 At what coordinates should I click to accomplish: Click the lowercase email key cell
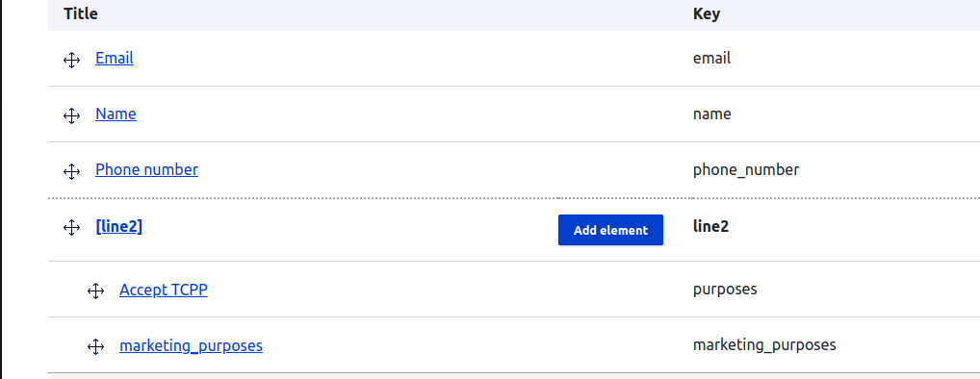[x=711, y=58]
